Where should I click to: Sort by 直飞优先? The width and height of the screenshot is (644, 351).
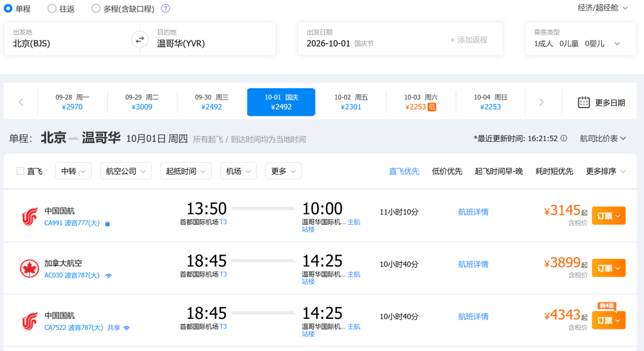tap(404, 171)
